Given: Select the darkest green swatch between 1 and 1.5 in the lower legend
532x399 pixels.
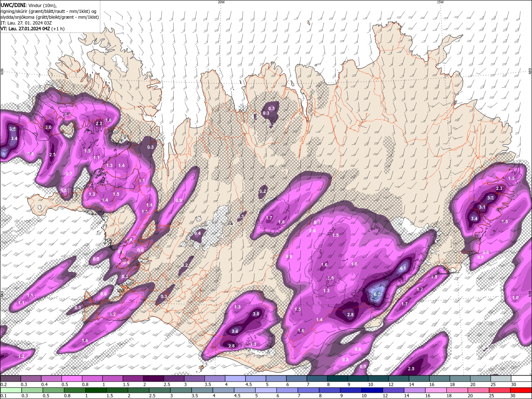Looking at the screenshot, I should click(96, 390).
